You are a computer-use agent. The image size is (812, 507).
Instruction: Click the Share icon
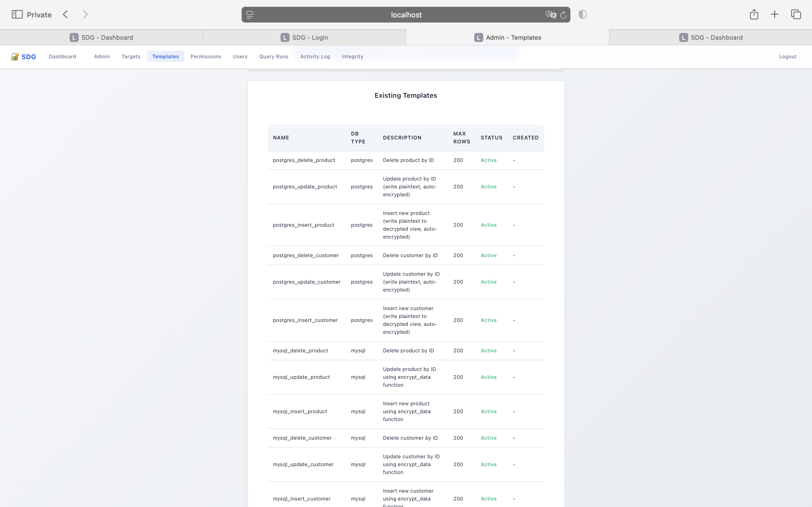(x=754, y=14)
